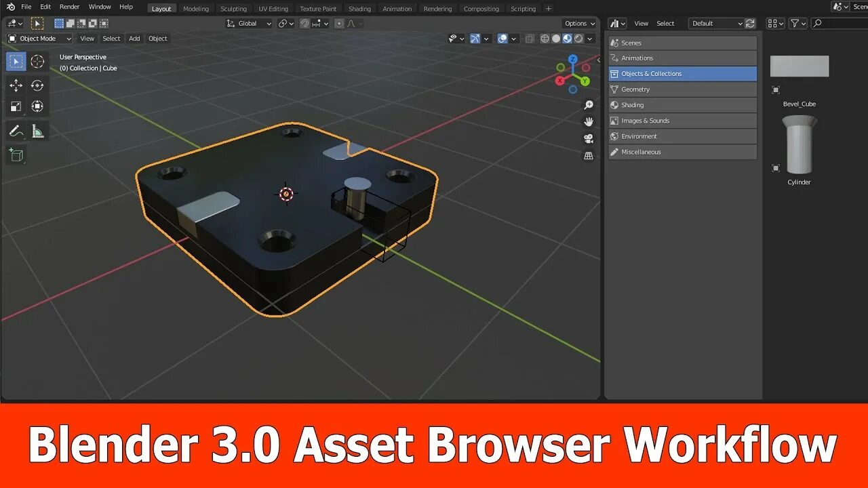Viewport: 868px width, 488px height.
Task: Click the pan view hand icon
Action: [589, 122]
